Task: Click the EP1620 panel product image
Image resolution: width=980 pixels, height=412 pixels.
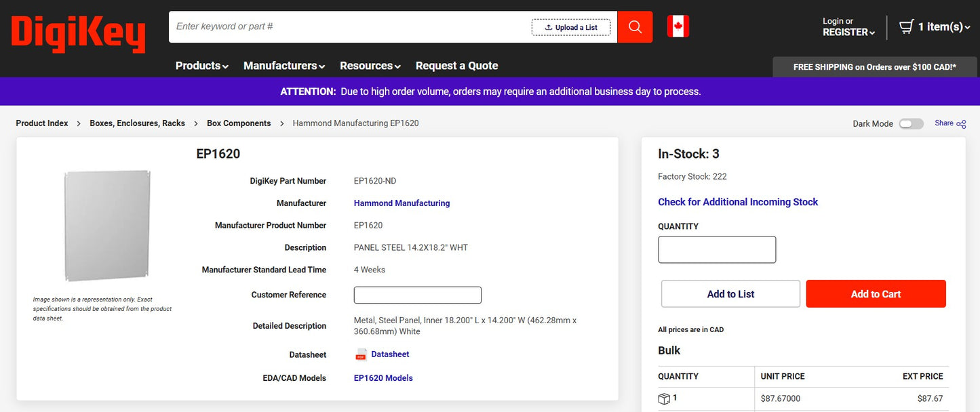Action: click(x=107, y=225)
